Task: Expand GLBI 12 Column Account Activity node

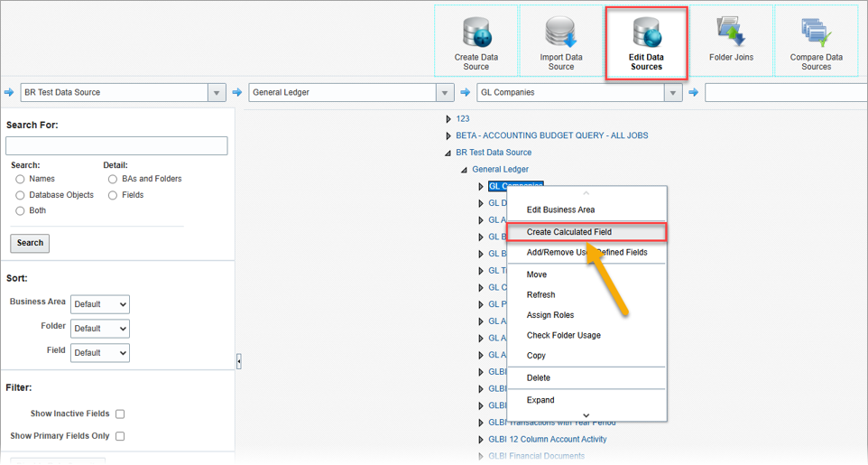Action: point(481,440)
